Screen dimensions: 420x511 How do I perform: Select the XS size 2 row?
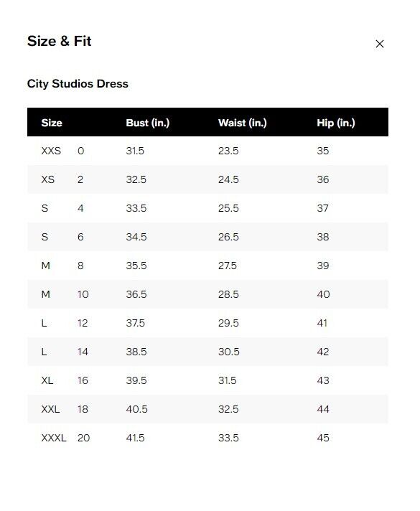[207, 179]
